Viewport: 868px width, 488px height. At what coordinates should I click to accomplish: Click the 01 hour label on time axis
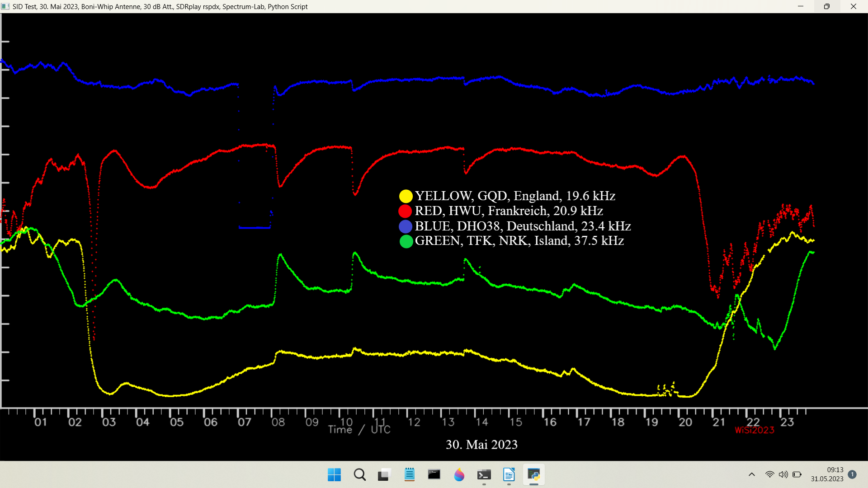tap(41, 422)
